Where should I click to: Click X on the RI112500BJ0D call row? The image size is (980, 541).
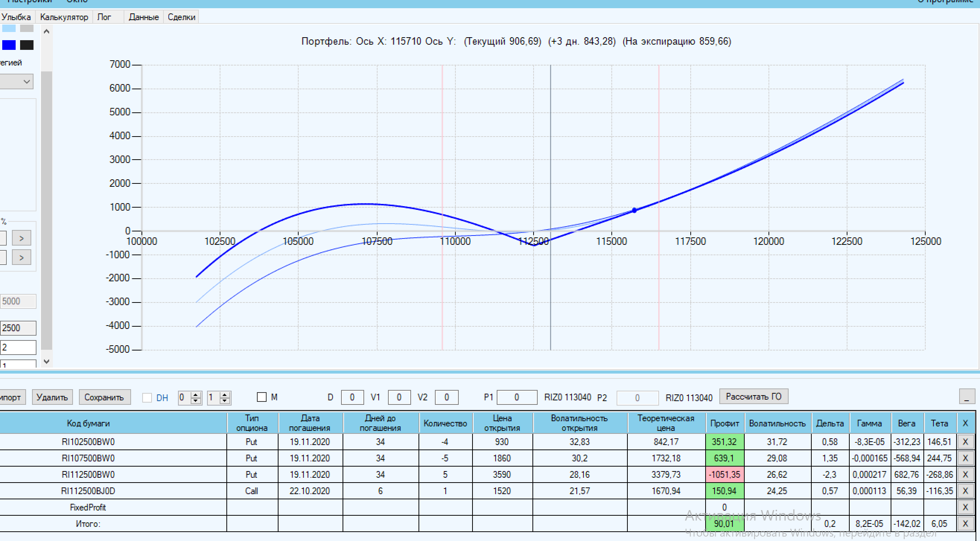[965, 491]
